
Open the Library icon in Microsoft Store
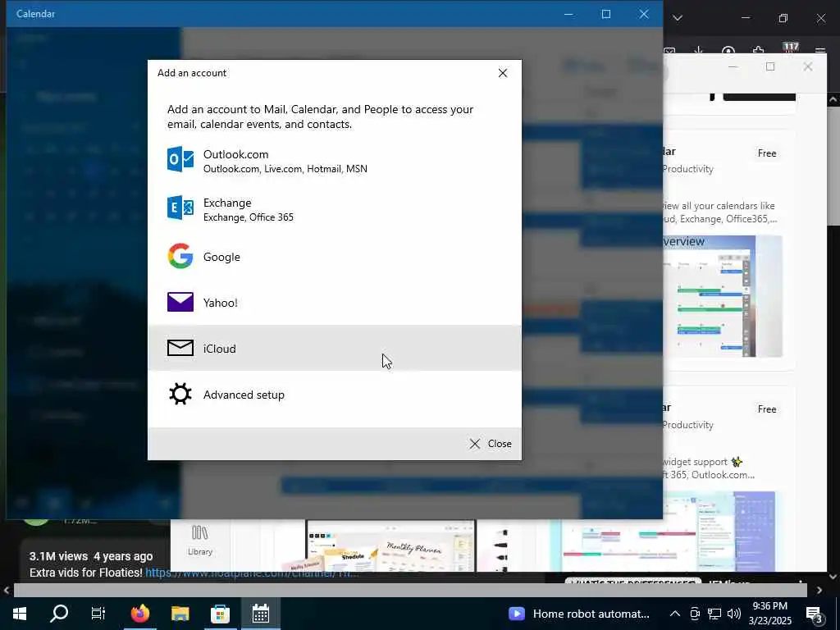coord(200,540)
